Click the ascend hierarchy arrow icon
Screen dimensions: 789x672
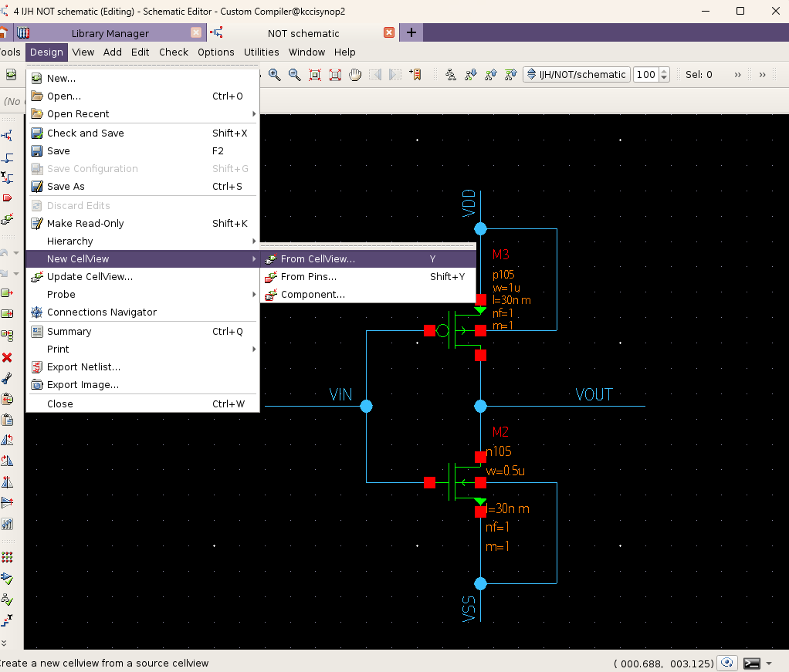point(491,75)
